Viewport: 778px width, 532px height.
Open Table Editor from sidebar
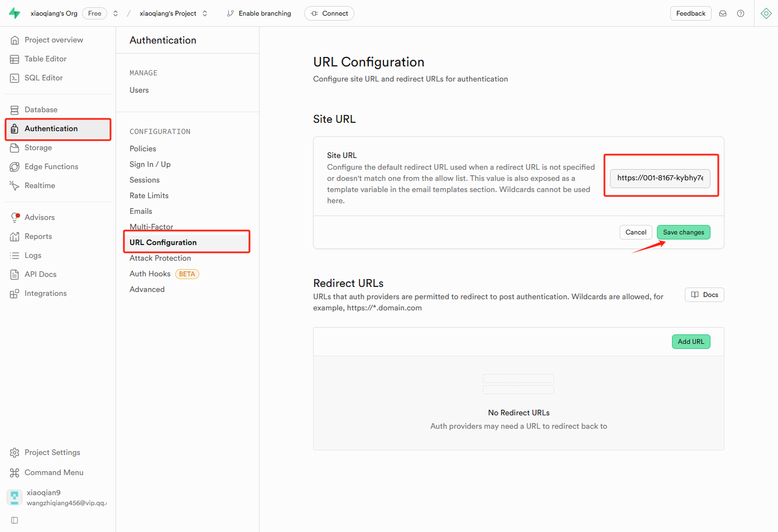coord(45,59)
